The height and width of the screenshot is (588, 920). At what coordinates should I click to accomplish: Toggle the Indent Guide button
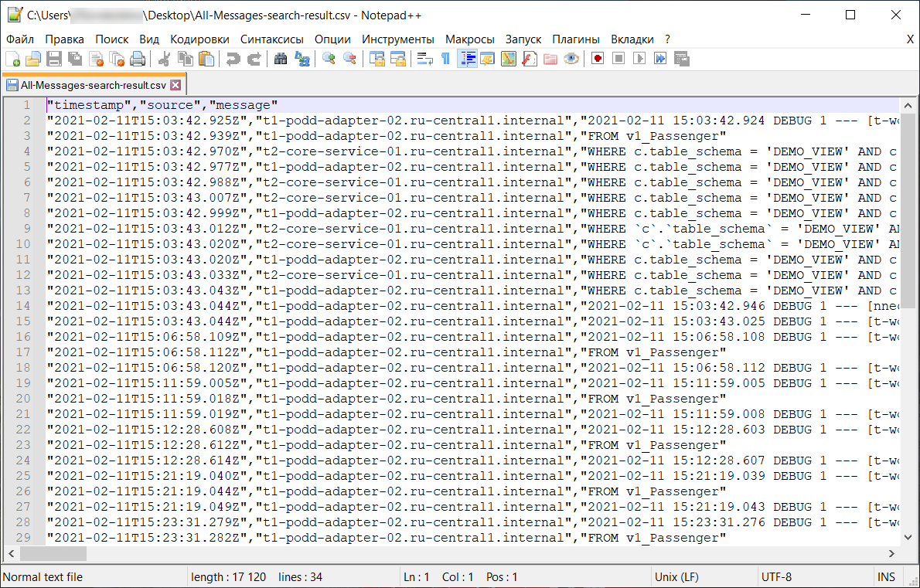click(x=466, y=59)
